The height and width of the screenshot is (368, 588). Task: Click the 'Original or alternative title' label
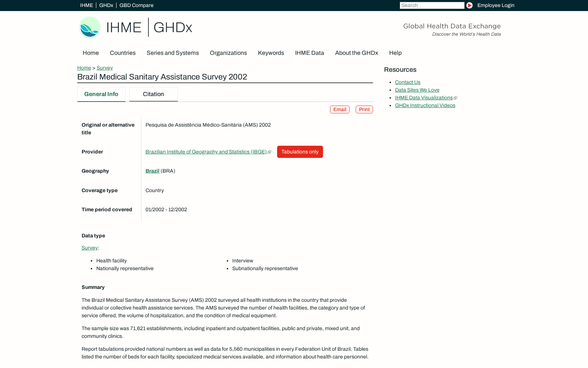tap(108, 129)
